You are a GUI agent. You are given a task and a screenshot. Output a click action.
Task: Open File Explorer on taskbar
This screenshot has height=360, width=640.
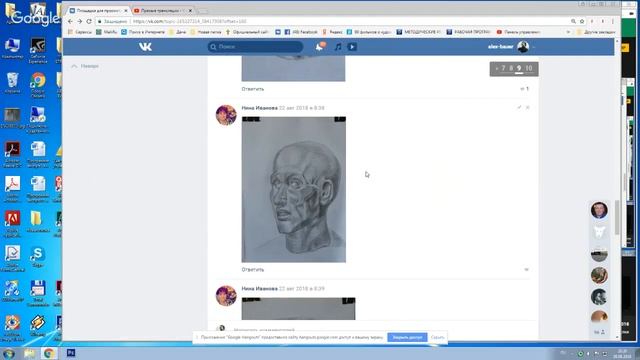click(29, 353)
